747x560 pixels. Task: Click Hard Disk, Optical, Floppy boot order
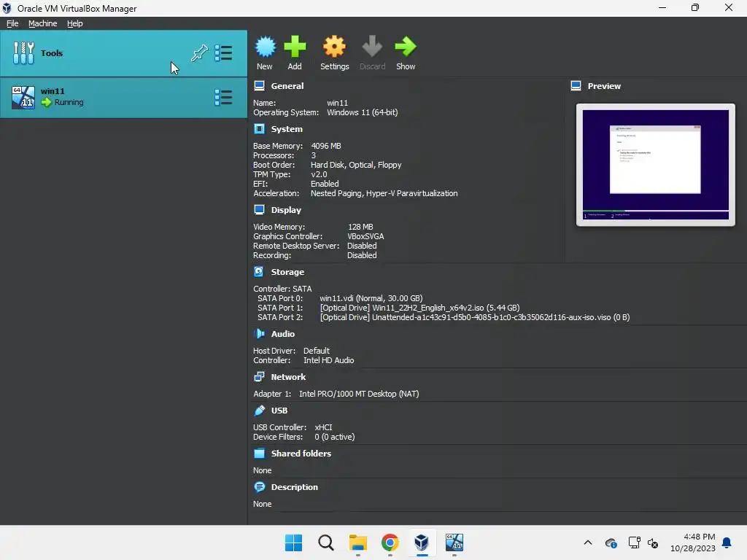pos(356,165)
